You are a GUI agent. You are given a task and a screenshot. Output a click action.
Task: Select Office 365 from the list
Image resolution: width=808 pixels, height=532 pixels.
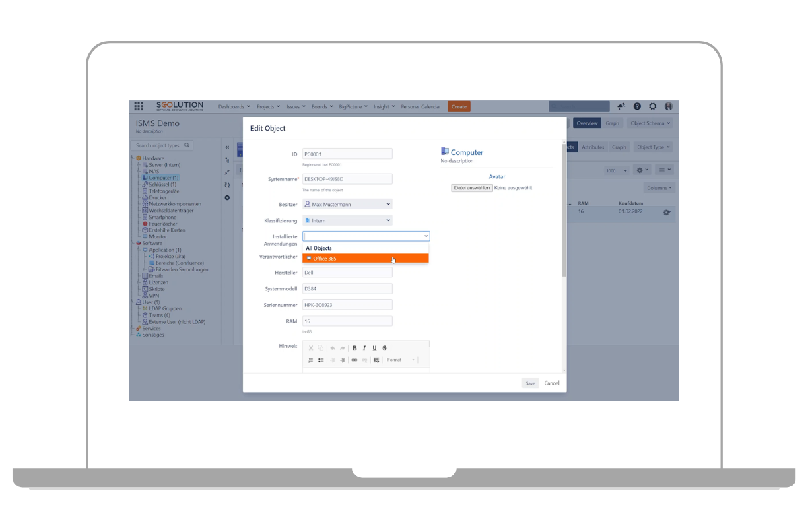365,259
